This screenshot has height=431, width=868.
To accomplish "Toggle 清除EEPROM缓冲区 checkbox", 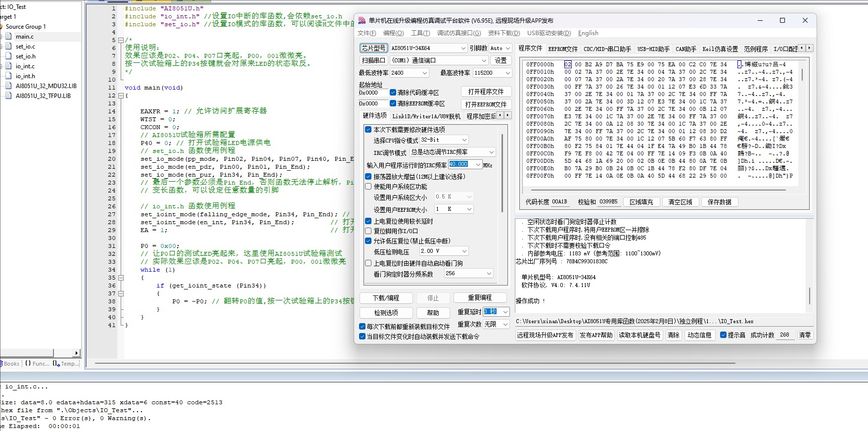I will [x=393, y=103].
